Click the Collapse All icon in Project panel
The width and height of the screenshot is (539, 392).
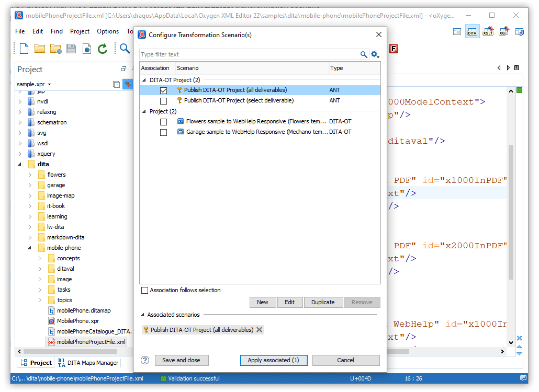point(116,84)
